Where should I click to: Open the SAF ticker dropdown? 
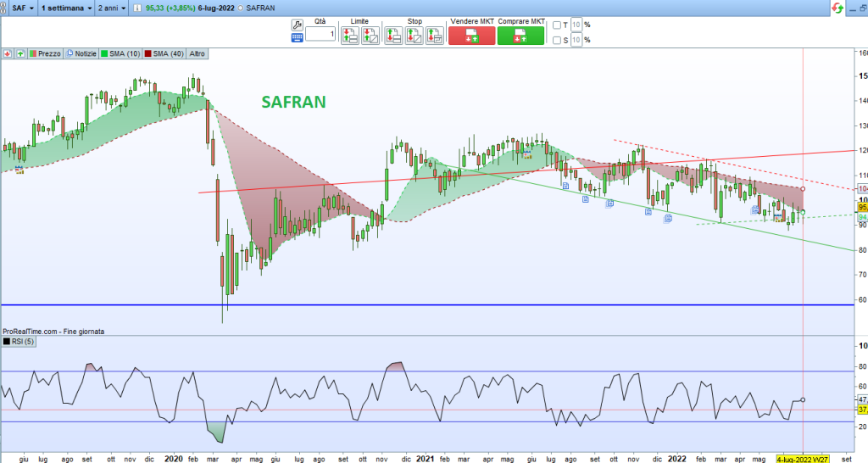(x=23, y=8)
